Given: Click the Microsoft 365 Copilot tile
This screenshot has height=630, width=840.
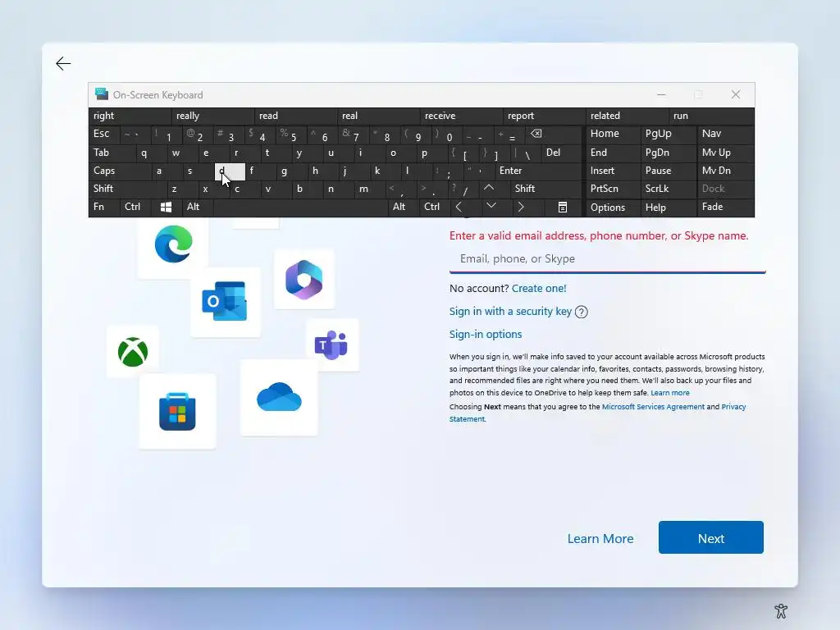Looking at the screenshot, I should tap(304, 280).
